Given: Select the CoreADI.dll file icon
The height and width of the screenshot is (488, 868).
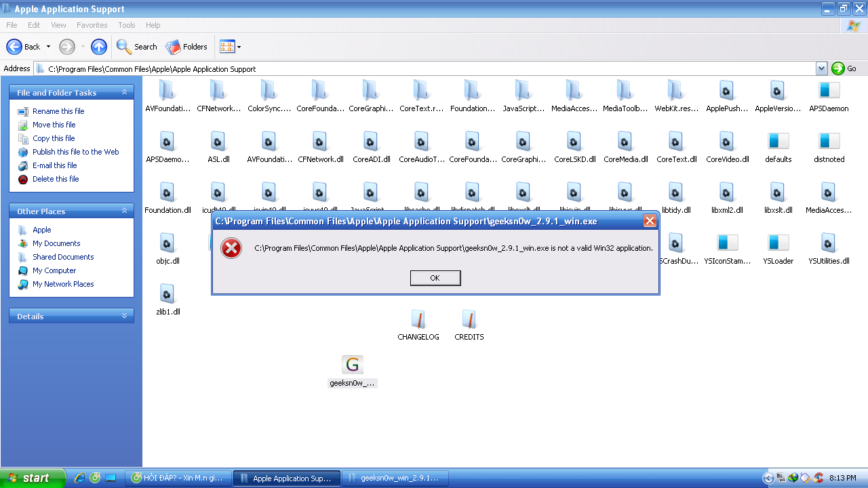Looking at the screenshot, I should click(370, 141).
